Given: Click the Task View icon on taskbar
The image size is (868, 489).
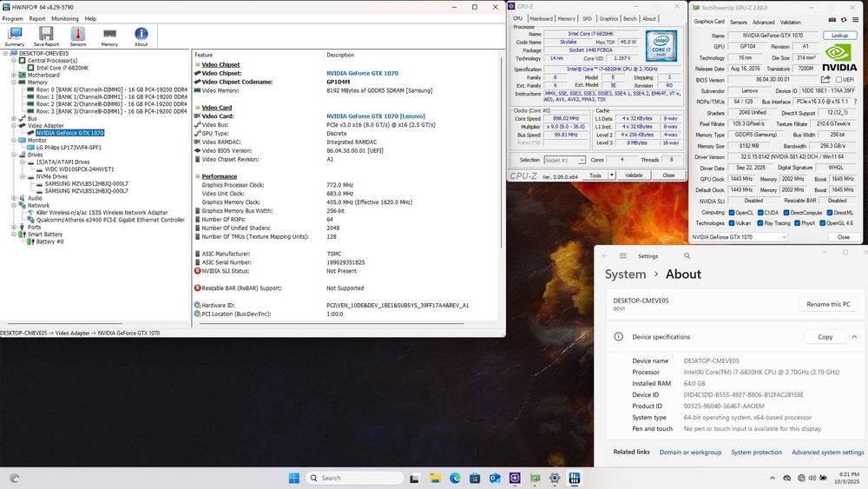Looking at the screenshot, I should pyautogui.click(x=414, y=478).
